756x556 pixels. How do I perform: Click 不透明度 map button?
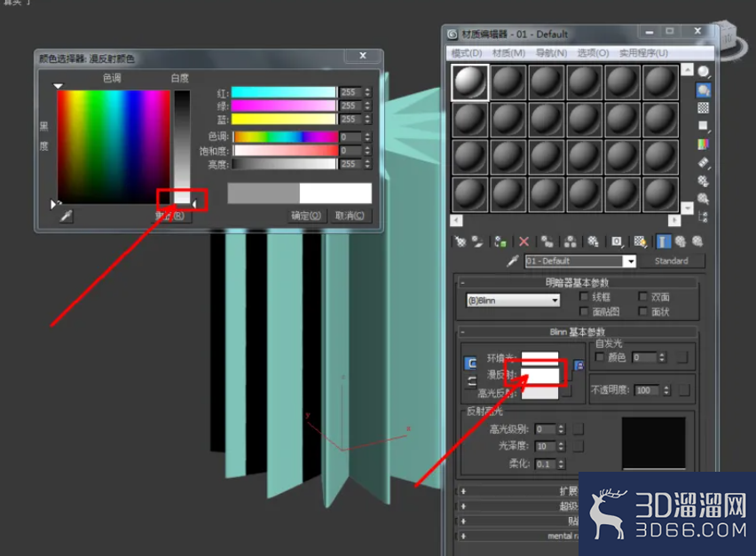point(684,390)
